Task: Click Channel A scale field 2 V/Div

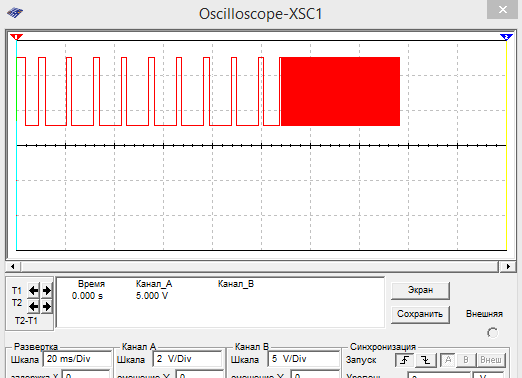Action: point(188,359)
